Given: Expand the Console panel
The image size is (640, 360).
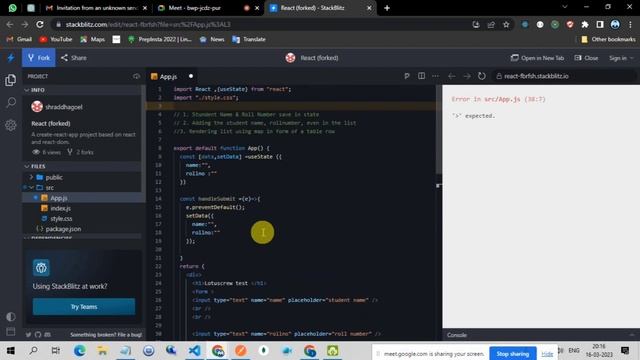Looking at the screenshot, I should point(541,335).
